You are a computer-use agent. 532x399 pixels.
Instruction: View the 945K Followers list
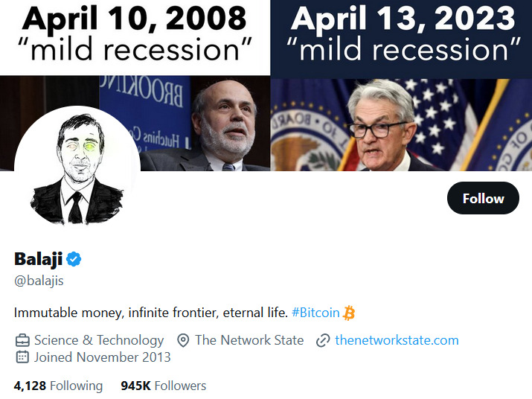click(163, 386)
